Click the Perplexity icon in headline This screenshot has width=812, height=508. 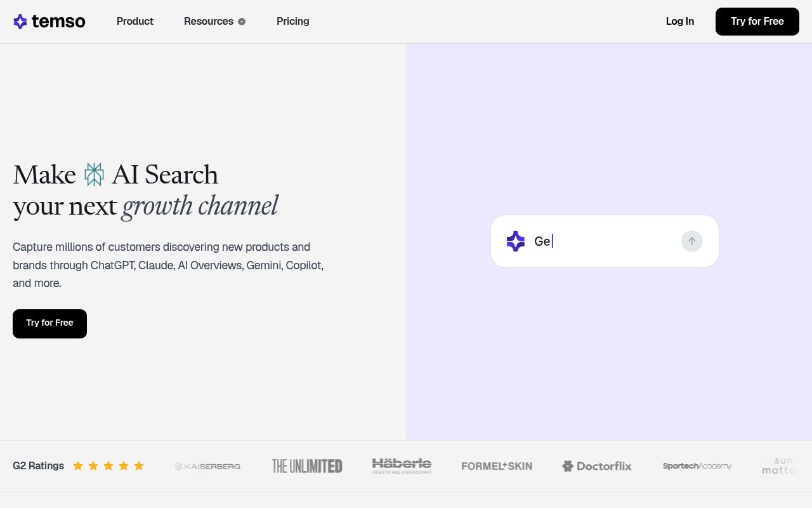point(94,175)
